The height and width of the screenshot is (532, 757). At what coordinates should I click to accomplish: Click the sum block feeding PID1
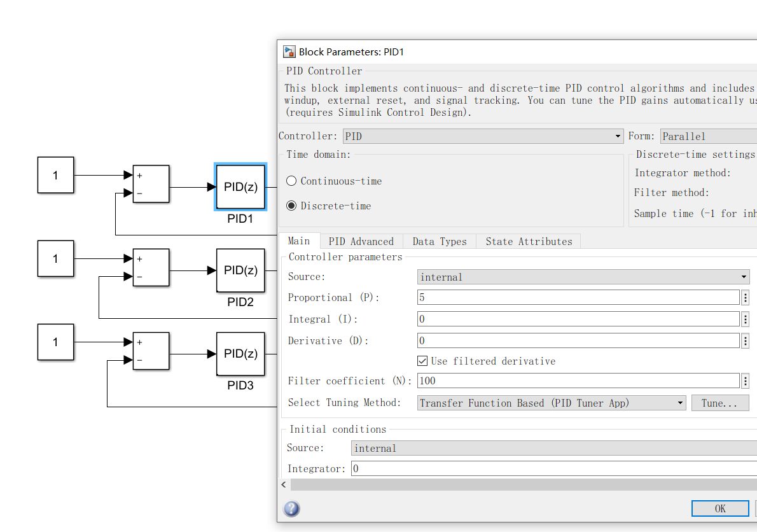pos(151,184)
